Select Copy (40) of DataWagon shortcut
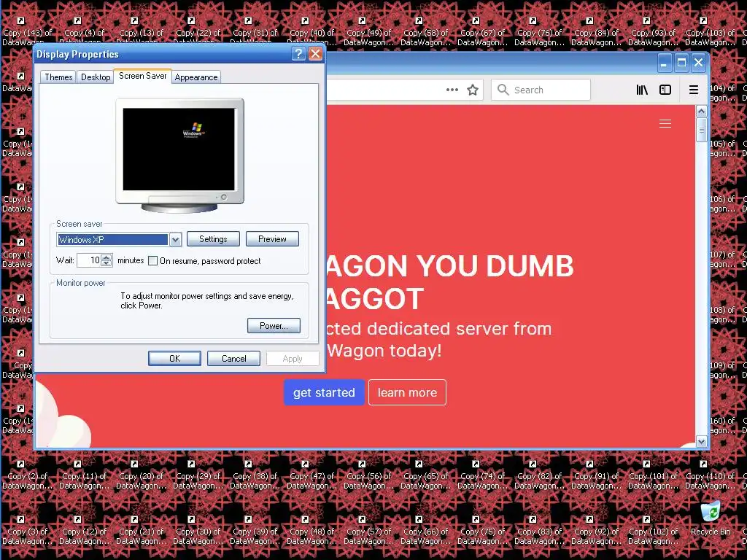The height and width of the screenshot is (560, 747). tap(311, 31)
